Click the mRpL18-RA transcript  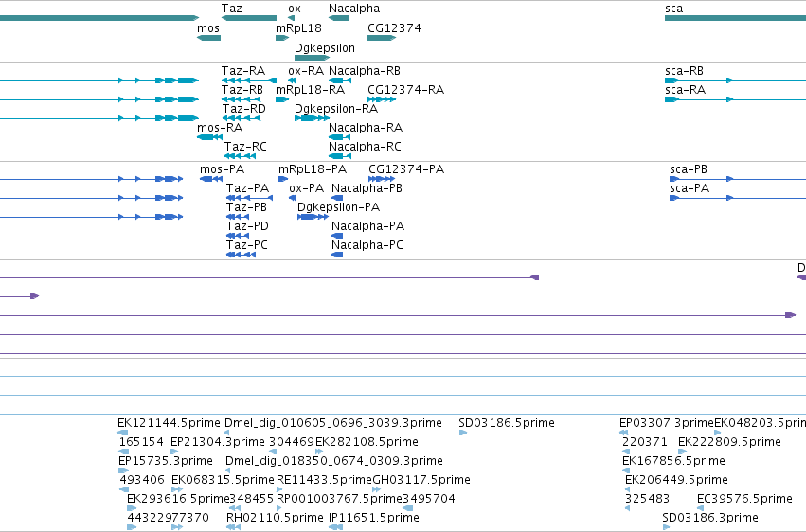click(x=282, y=99)
